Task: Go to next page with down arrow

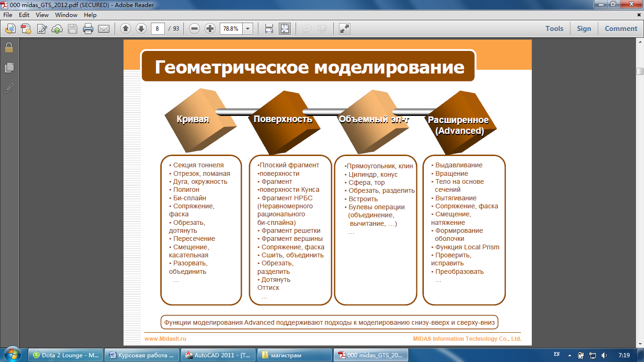Action: [141, 29]
